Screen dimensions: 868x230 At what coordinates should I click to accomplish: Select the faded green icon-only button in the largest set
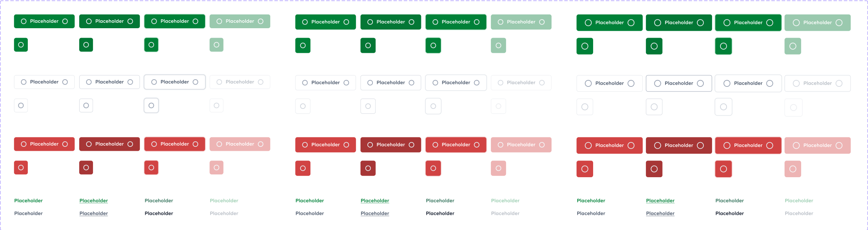pyautogui.click(x=793, y=46)
